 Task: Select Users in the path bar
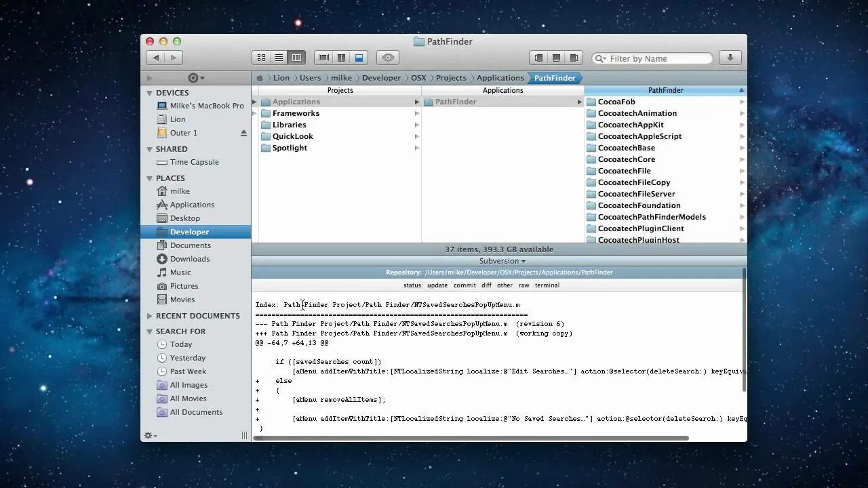pyautogui.click(x=310, y=78)
